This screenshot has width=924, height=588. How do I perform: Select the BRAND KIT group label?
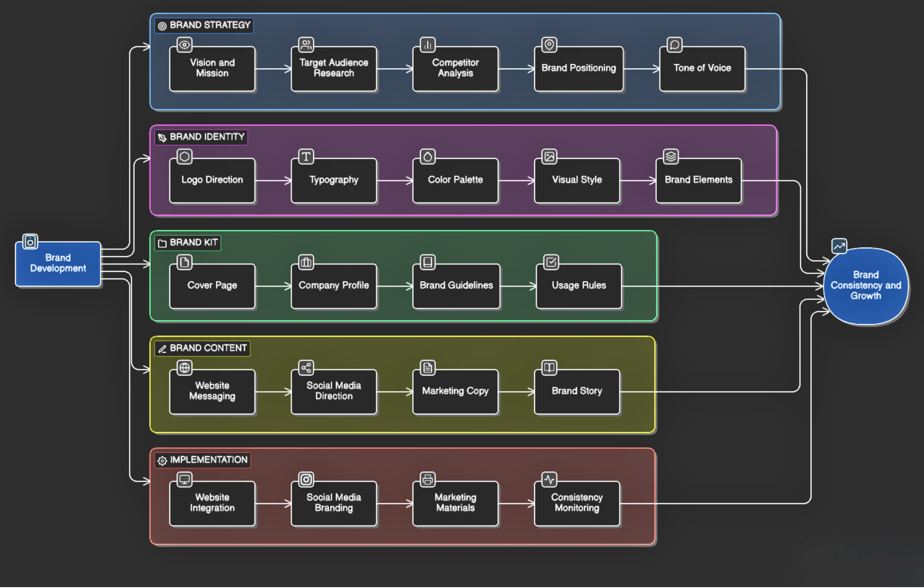click(188, 243)
